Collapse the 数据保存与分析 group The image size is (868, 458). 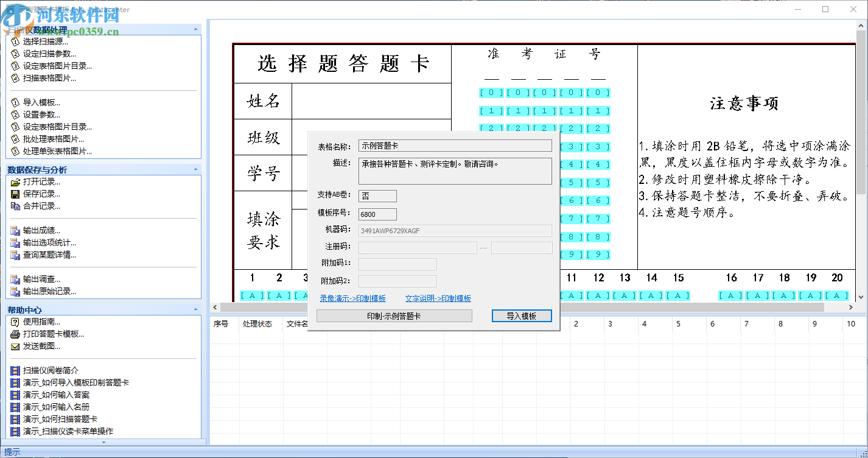[x=196, y=169]
